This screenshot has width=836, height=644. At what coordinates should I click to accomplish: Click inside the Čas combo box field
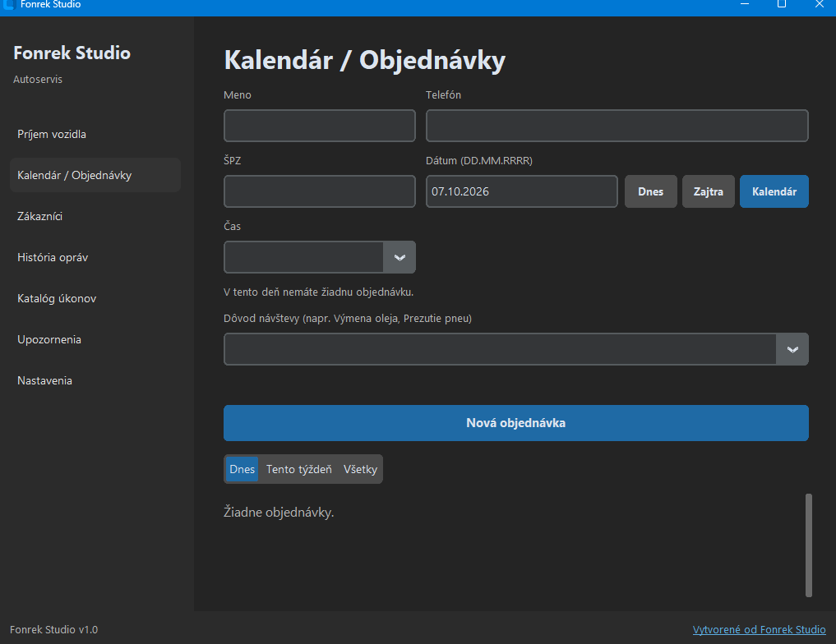pyautogui.click(x=304, y=257)
